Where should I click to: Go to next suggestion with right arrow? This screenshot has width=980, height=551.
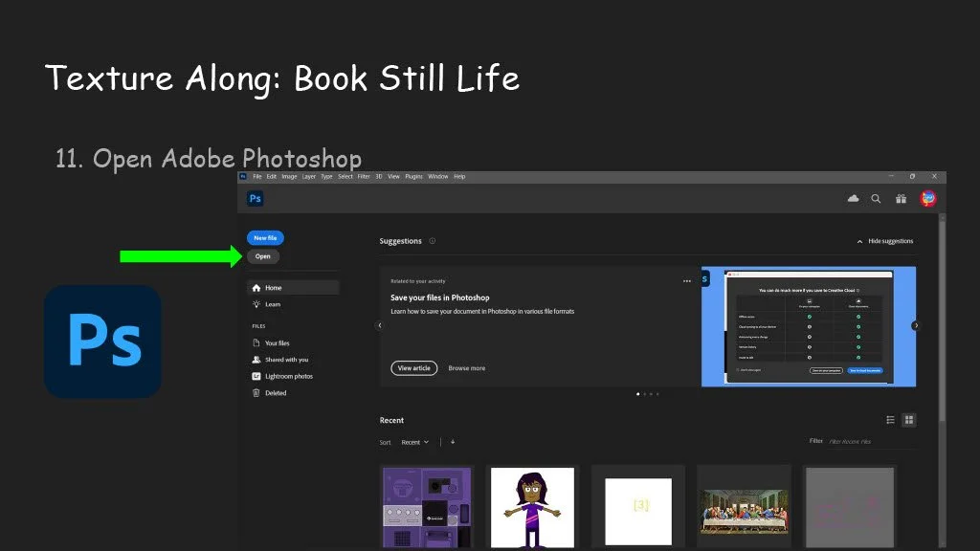coord(916,325)
